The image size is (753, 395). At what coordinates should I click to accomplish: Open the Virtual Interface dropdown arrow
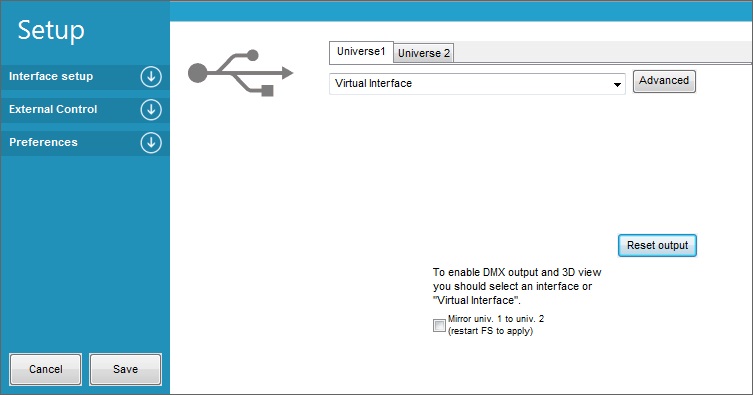coord(617,84)
